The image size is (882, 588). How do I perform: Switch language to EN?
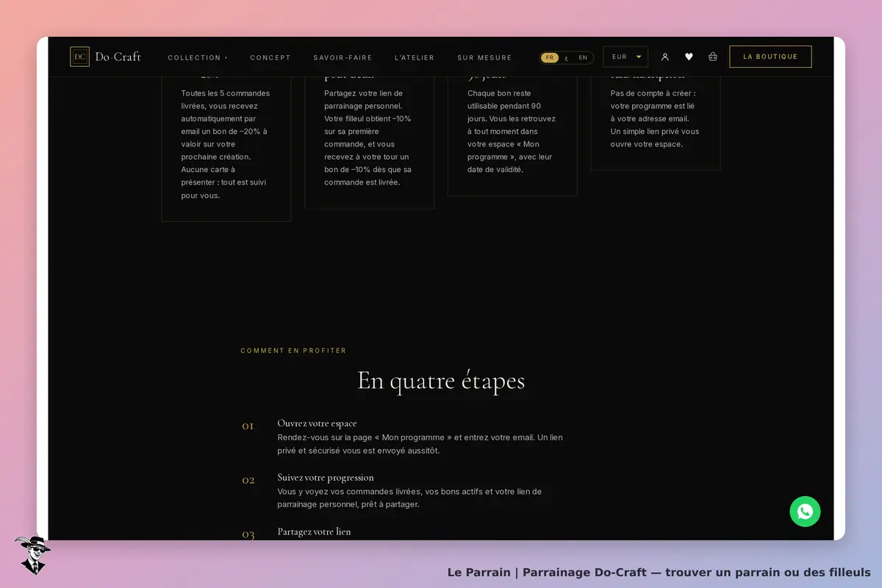pyautogui.click(x=583, y=57)
